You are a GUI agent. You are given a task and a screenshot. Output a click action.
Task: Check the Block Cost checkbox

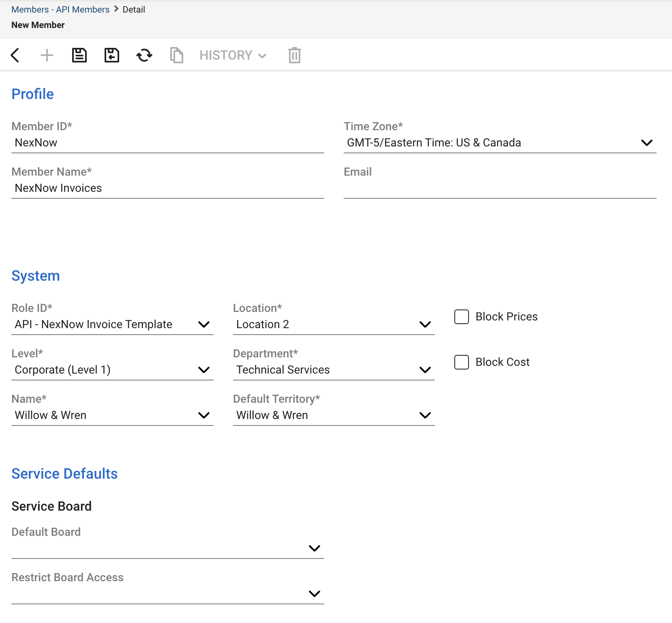462,362
